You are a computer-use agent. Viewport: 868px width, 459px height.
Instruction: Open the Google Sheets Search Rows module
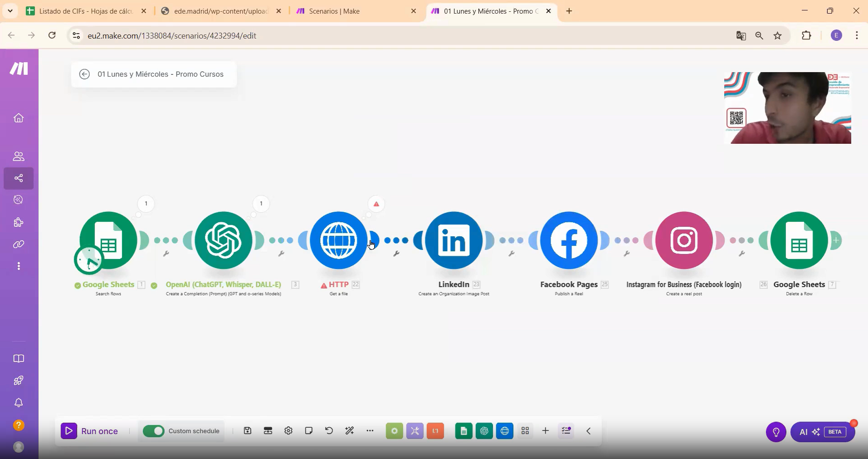(108, 240)
